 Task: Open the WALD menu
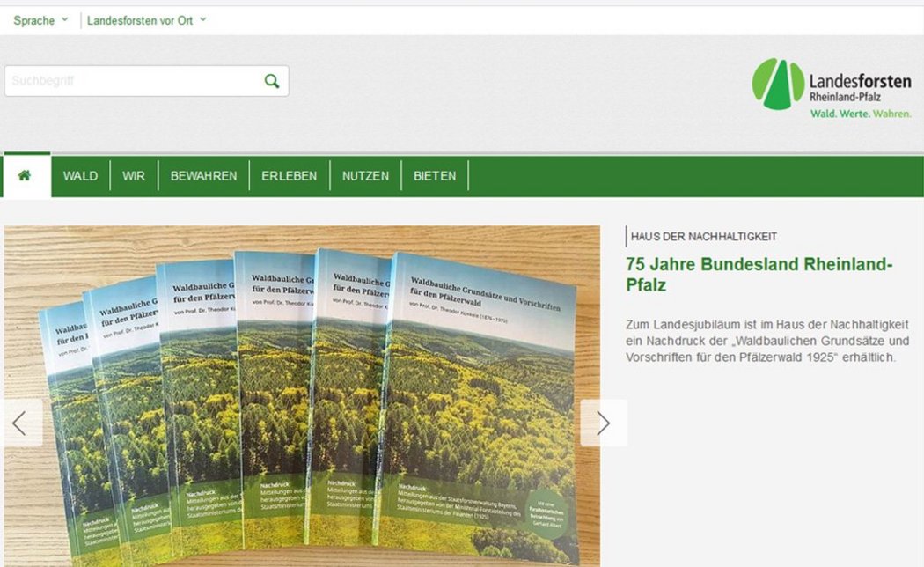coord(80,176)
